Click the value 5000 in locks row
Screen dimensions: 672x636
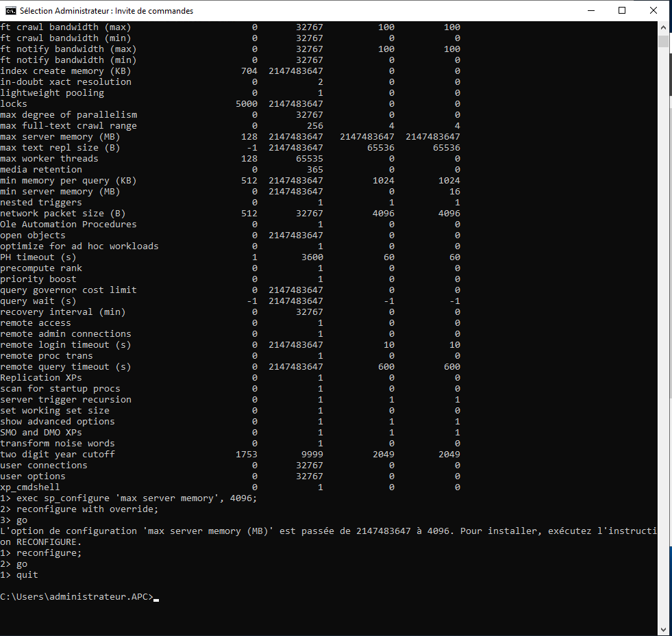tap(247, 103)
